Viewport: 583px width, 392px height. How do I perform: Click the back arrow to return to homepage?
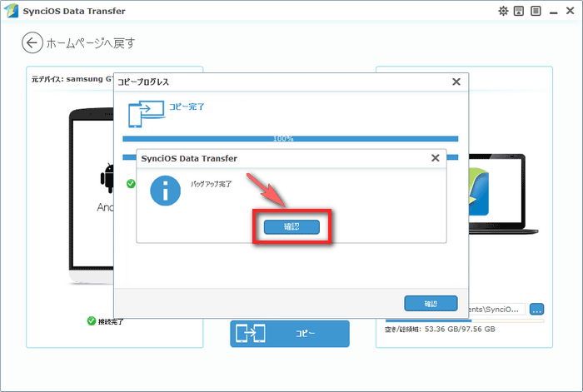pyautogui.click(x=32, y=43)
